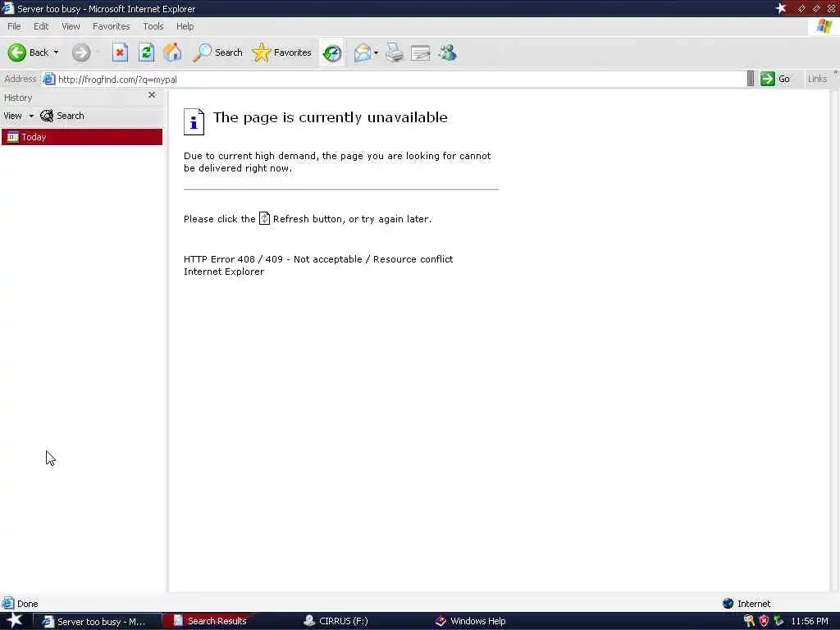
Task: Expand the Today history entry
Action: (x=82, y=137)
